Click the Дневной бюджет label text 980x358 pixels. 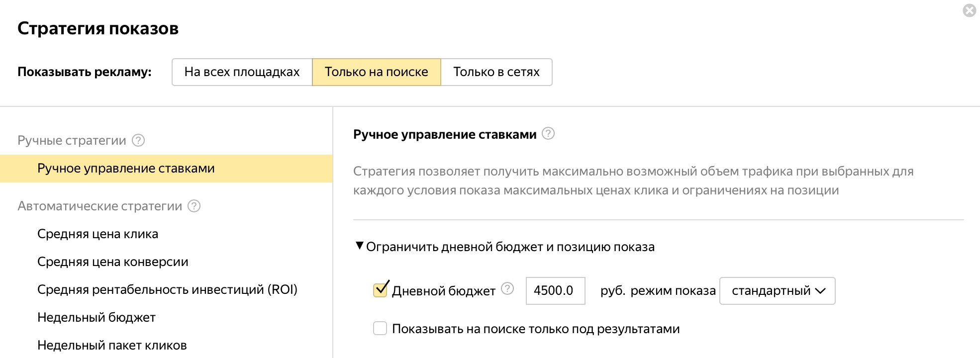(x=443, y=291)
